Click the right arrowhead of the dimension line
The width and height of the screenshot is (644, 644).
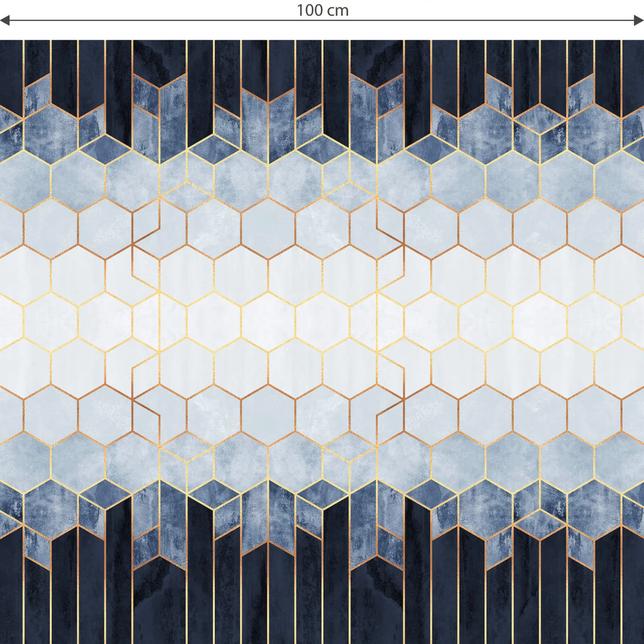pyautogui.click(x=639, y=20)
